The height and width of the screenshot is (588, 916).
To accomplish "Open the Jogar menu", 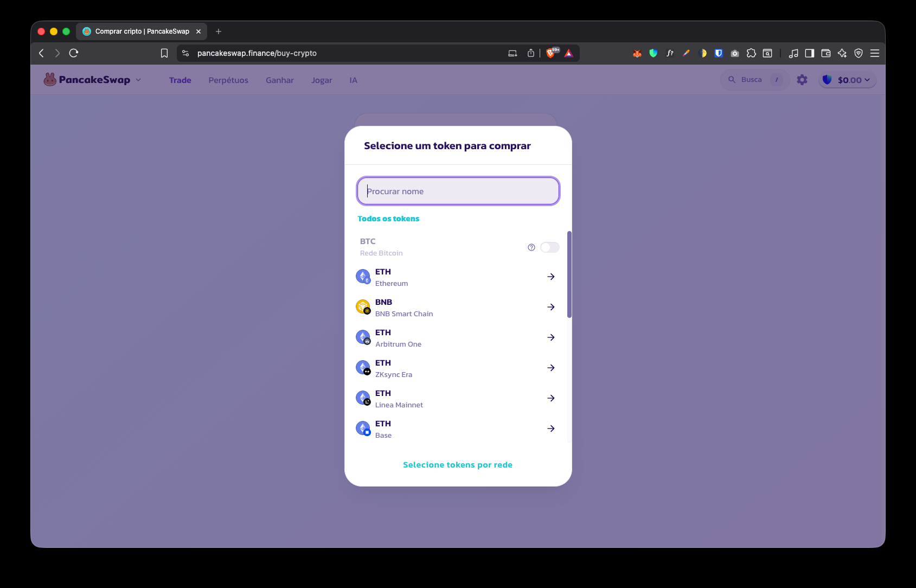I will coord(322,80).
